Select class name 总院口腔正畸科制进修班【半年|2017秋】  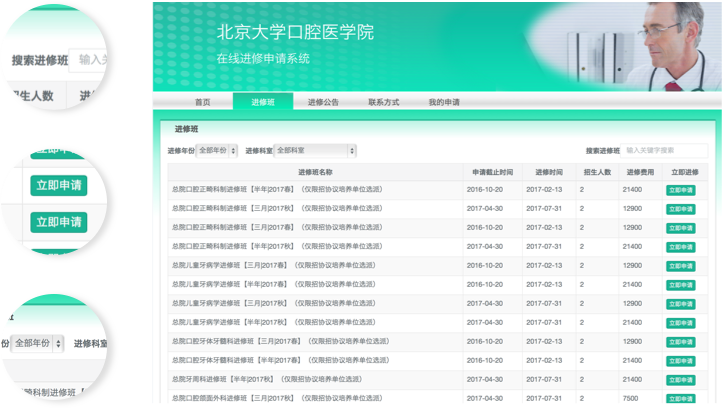tap(277, 246)
